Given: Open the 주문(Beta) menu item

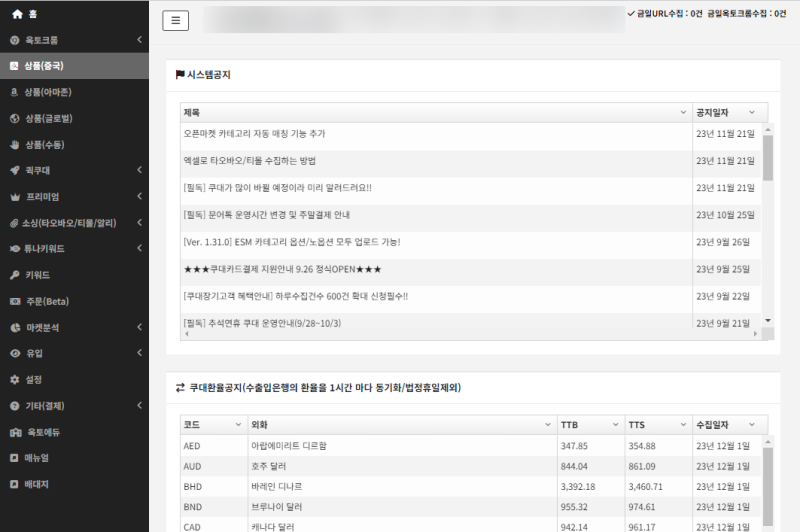Looking at the screenshot, I should [x=74, y=301].
